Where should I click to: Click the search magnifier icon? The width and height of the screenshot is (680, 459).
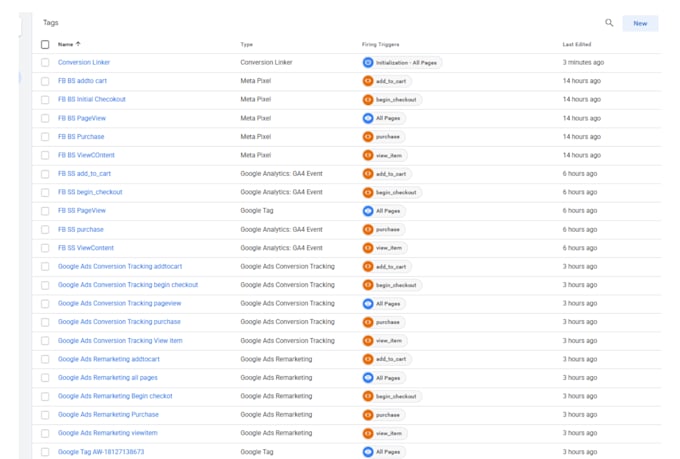pyautogui.click(x=609, y=23)
